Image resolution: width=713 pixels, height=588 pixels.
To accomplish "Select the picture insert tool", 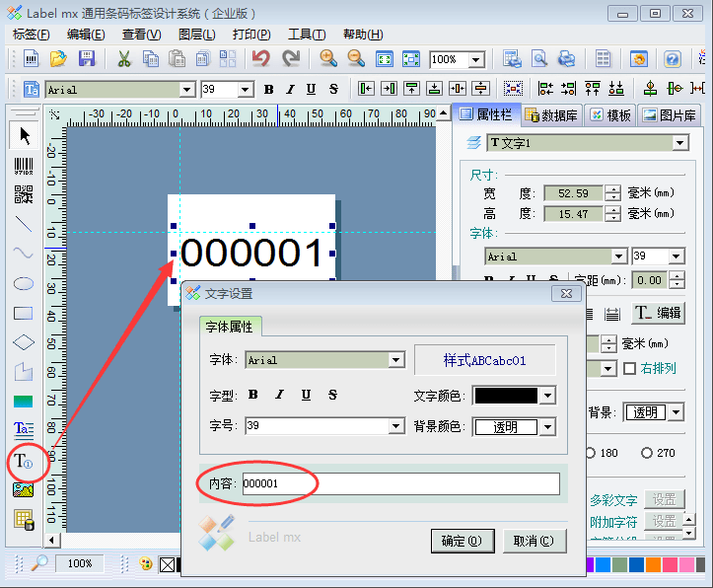I will (24, 490).
